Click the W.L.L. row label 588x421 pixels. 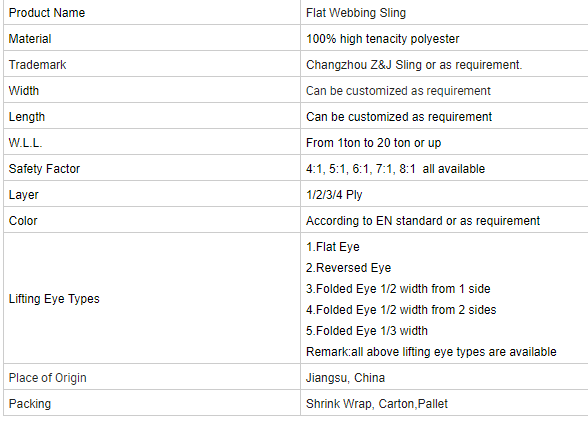coord(26,142)
